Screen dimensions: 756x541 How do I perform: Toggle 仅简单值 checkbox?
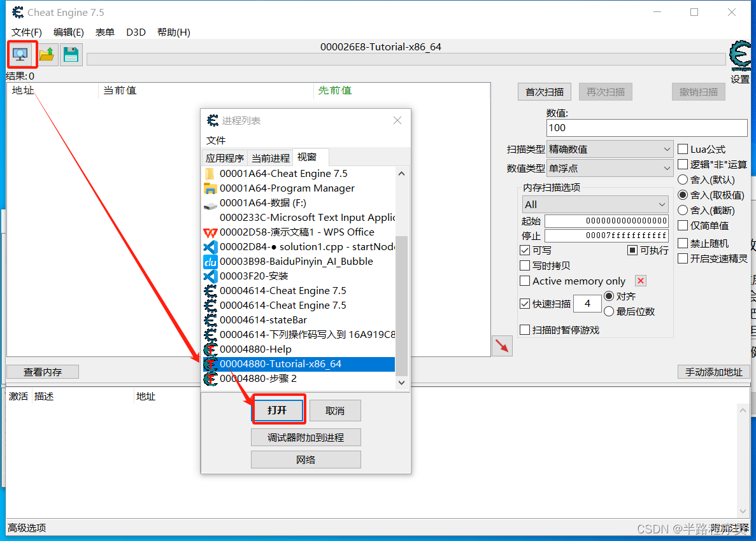(x=683, y=225)
